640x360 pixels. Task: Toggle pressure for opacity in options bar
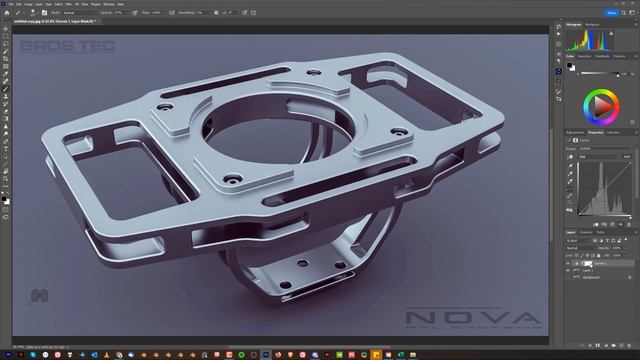coord(135,13)
